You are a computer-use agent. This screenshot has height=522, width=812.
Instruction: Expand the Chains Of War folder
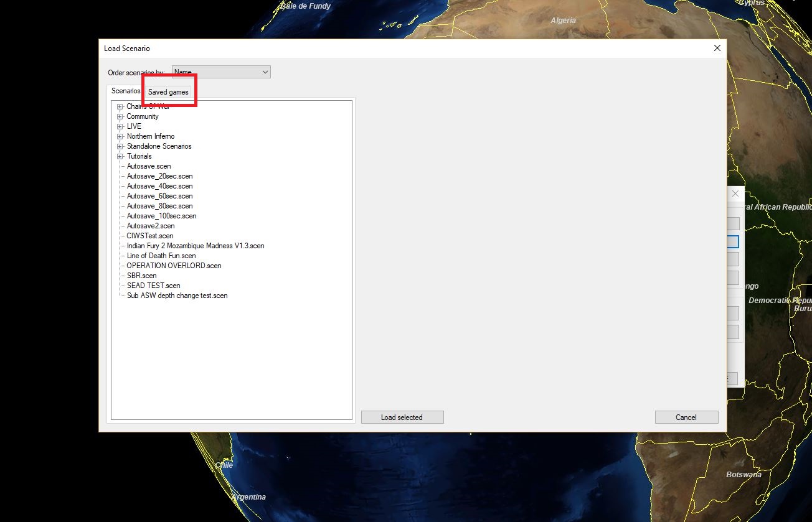tap(120, 106)
